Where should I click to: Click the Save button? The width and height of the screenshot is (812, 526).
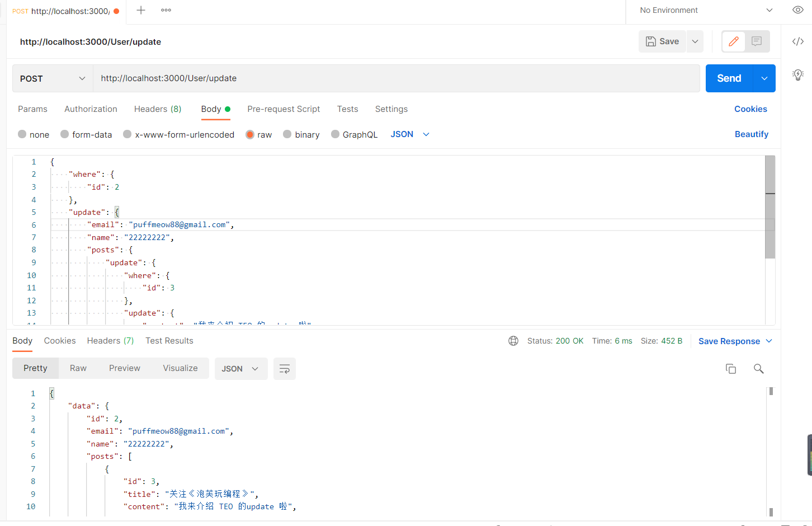(663, 41)
